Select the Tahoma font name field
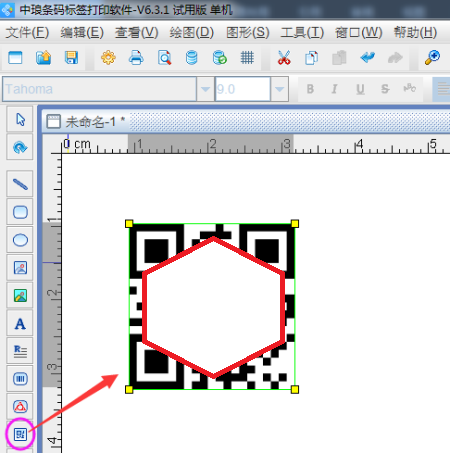 tap(99, 89)
